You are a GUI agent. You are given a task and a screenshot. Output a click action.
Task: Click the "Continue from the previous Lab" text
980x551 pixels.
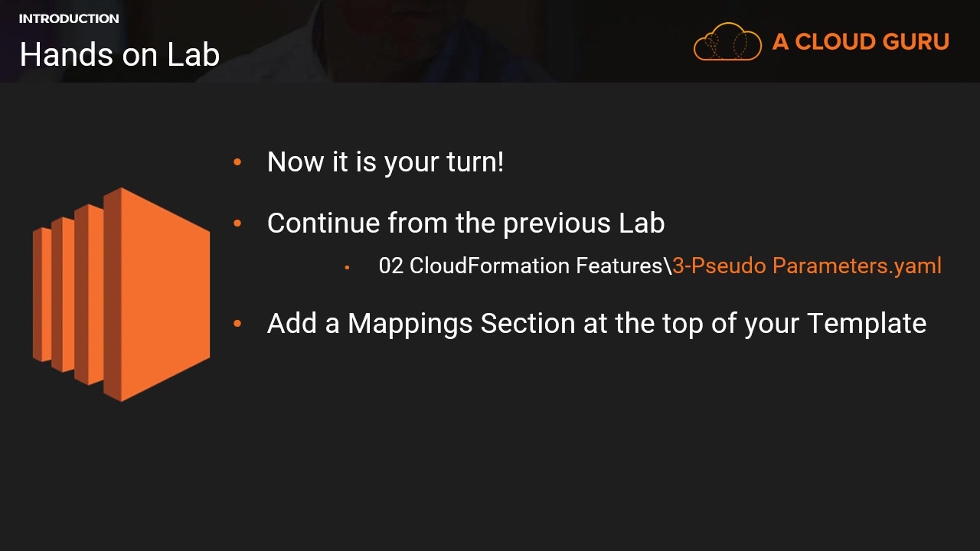click(x=465, y=223)
